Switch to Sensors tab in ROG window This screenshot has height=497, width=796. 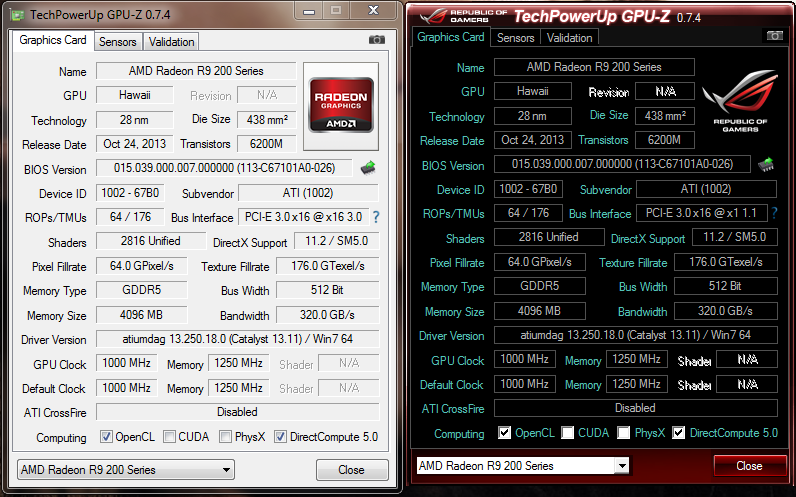pyautogui.click(x=516, y=38)
